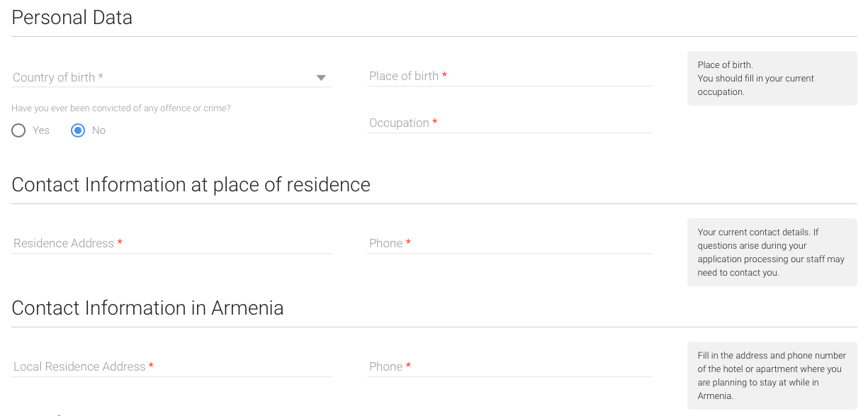Click the 'Your current contact details' hint box

(x=771, y=252)
